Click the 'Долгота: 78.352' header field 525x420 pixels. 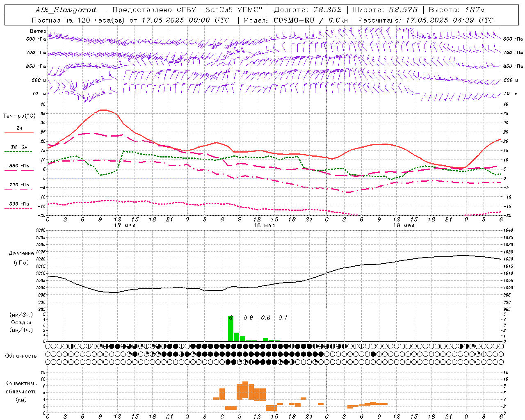point(308,10)
